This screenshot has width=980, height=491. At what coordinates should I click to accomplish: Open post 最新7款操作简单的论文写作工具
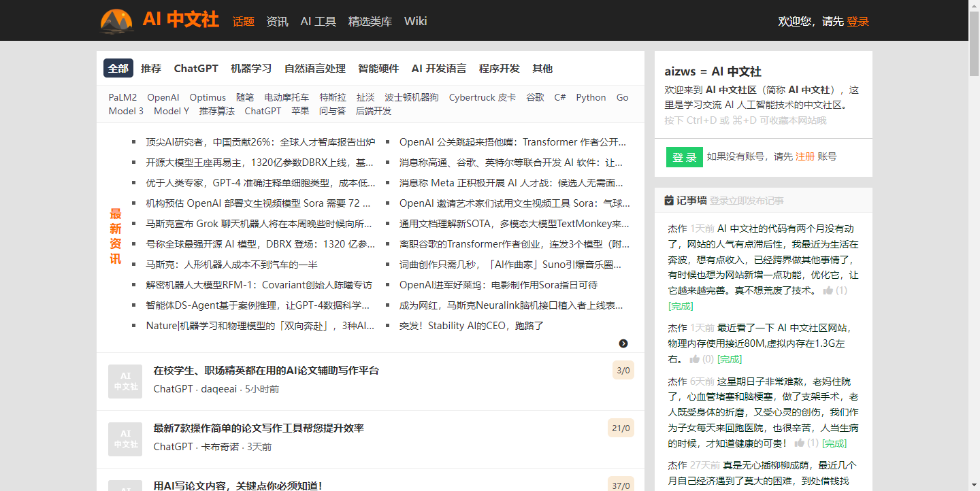[x=259, y=428]
